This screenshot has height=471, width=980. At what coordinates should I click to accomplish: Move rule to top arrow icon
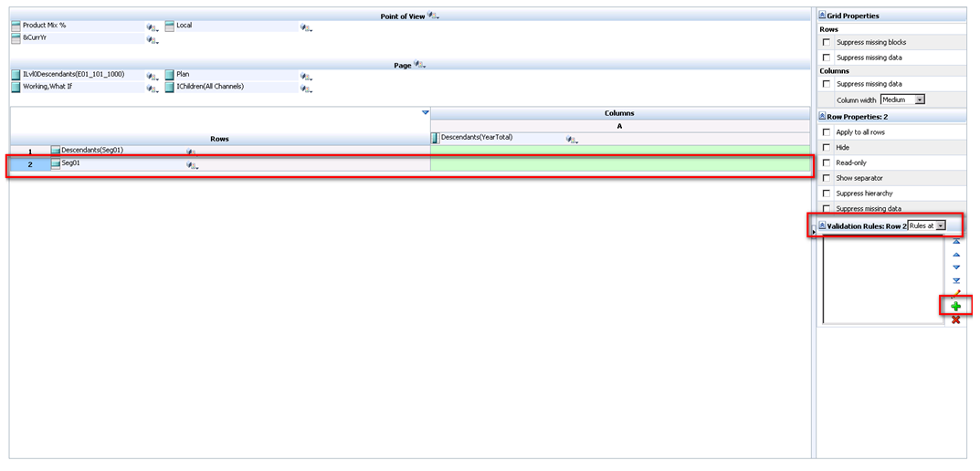(955, 242)
